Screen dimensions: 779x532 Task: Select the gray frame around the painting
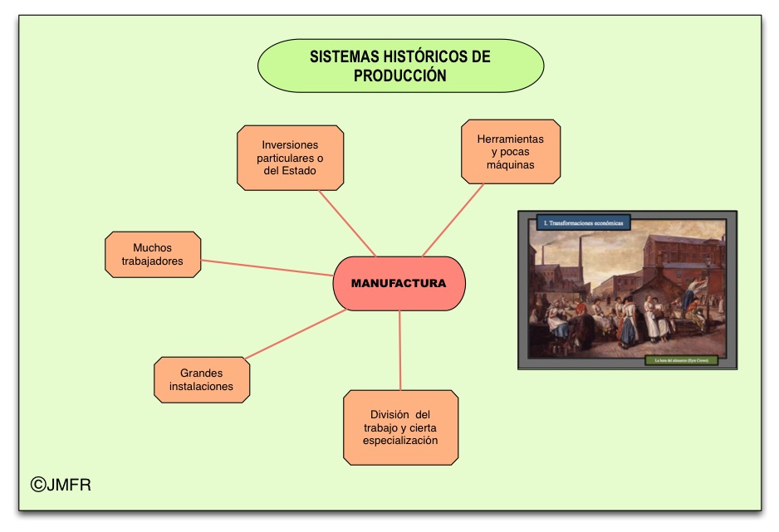pyautogui.click(x=523, y=290)
